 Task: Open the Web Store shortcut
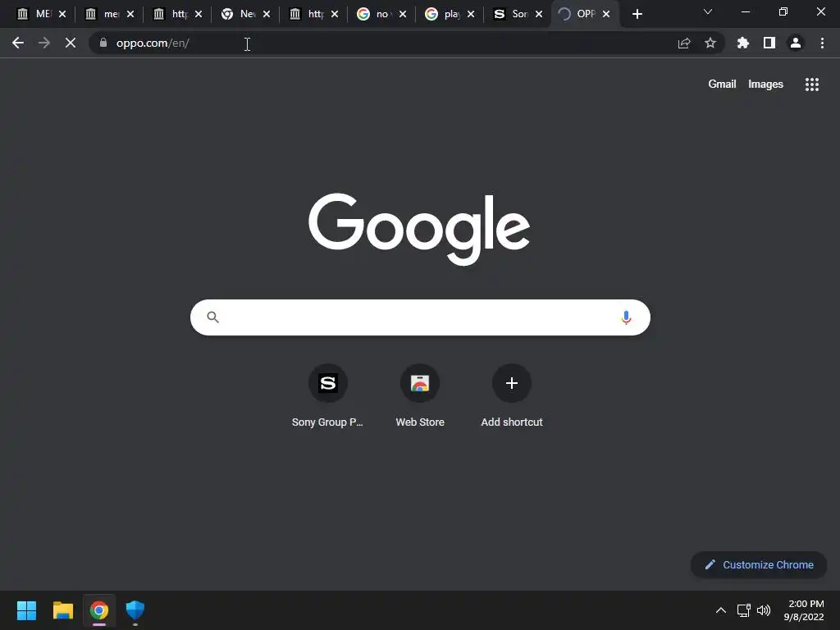pyautogui.click(x=420, y=396)
